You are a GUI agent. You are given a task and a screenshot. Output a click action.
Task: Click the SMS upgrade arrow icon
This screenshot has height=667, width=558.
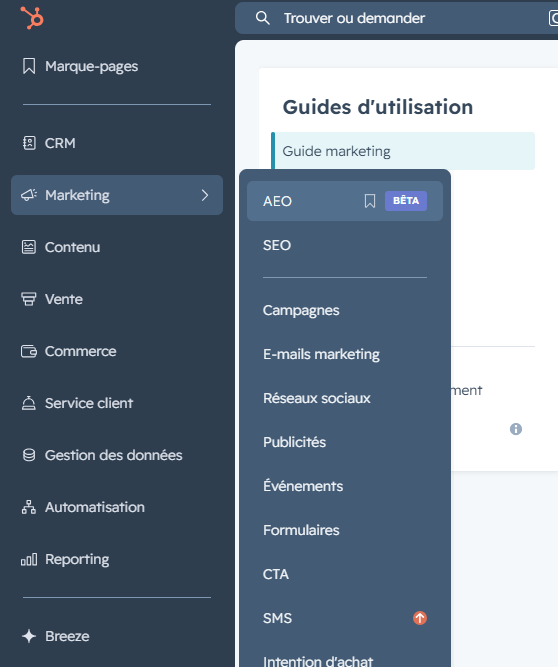coord(420,618)
